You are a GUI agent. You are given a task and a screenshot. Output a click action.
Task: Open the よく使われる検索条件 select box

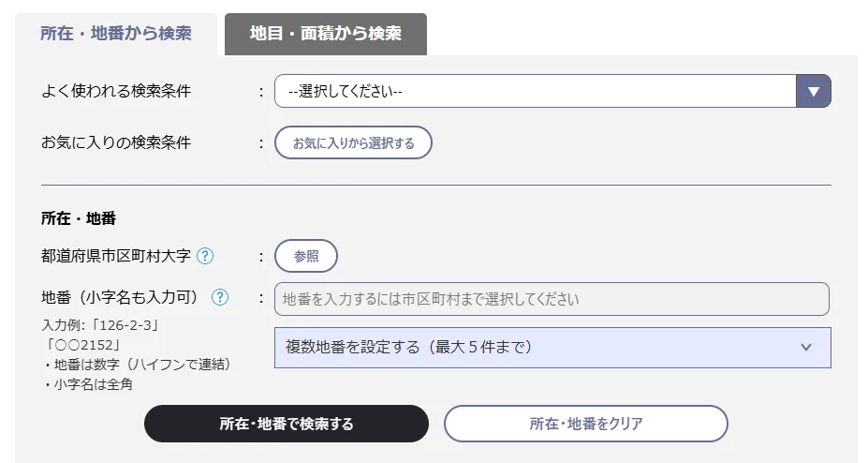pos(534,91)
